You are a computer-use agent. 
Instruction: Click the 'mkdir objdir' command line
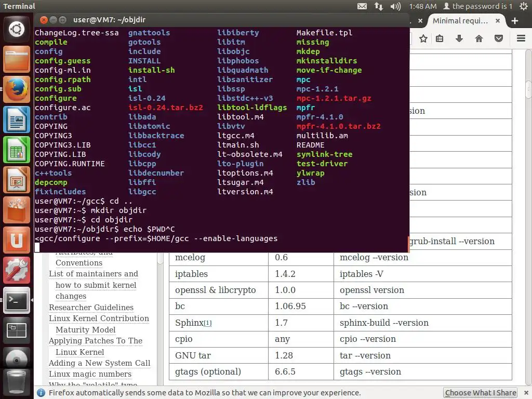coord(90,210)
